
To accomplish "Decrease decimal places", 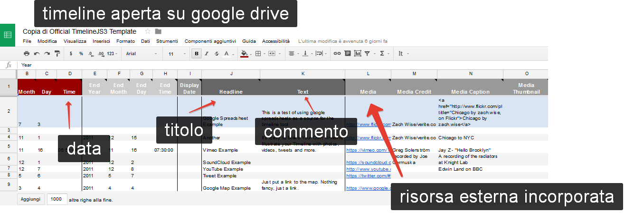I will point(91,54).
